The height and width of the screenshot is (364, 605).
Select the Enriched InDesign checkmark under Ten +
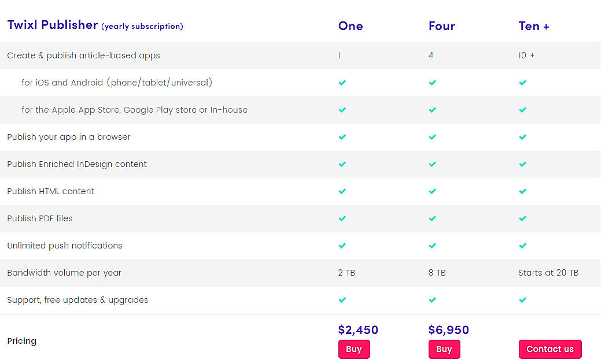[x=522, y=164]
